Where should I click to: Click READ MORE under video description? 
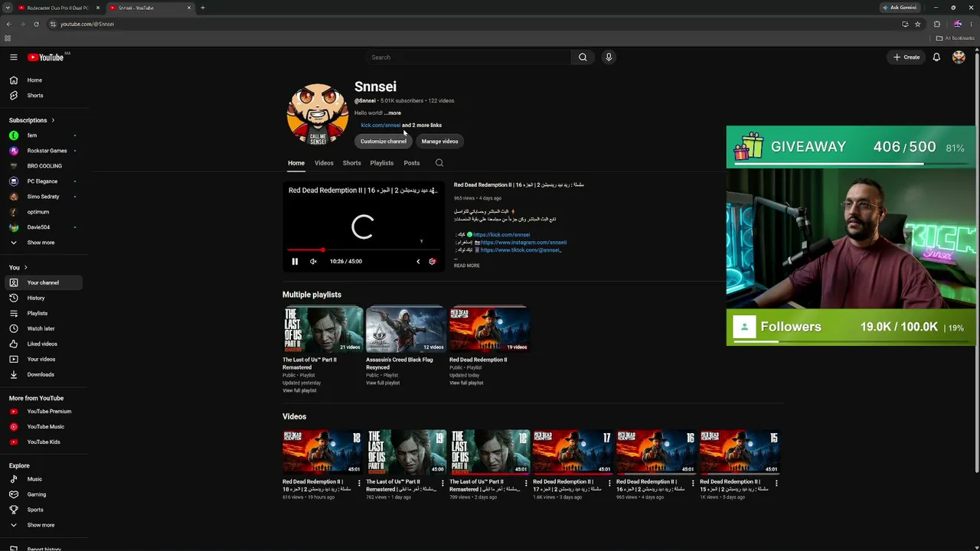467,266
